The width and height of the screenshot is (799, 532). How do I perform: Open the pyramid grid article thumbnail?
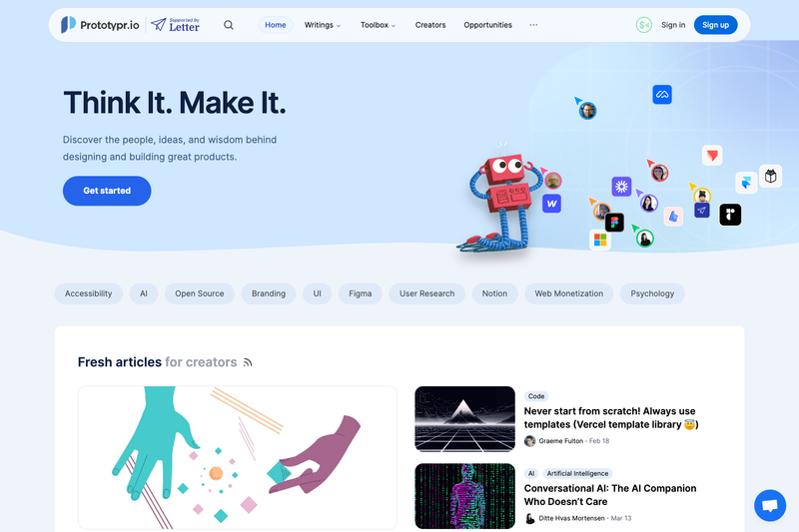click(x=464, y=419)
